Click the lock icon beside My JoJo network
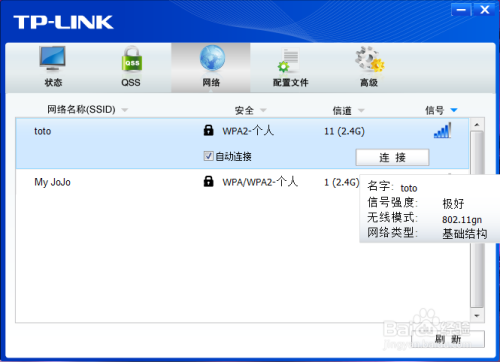 (x=208, y=181)
